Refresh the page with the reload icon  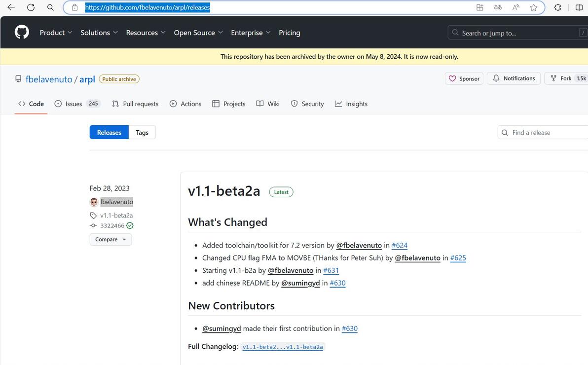coord(31,7)
